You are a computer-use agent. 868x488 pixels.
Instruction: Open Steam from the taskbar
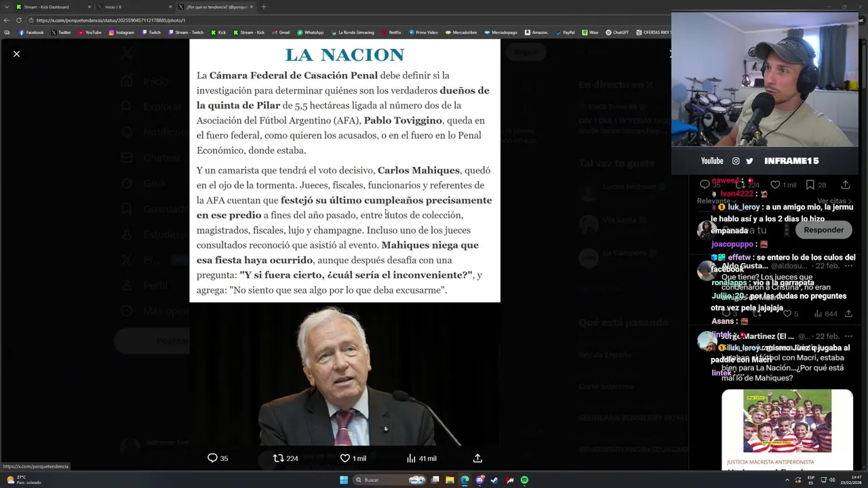point(494,480)
